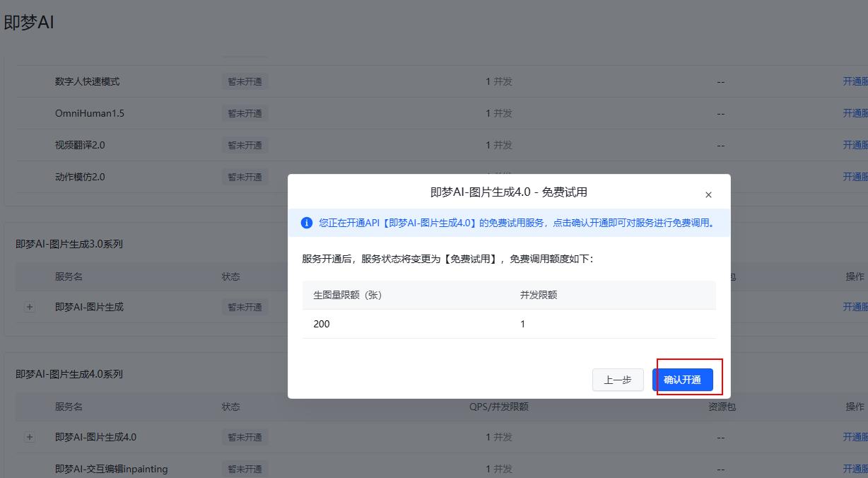Click the -- resource value in 即梦AI-交互编辑inpainting row
868x478 pixels.
coord(721,469)
